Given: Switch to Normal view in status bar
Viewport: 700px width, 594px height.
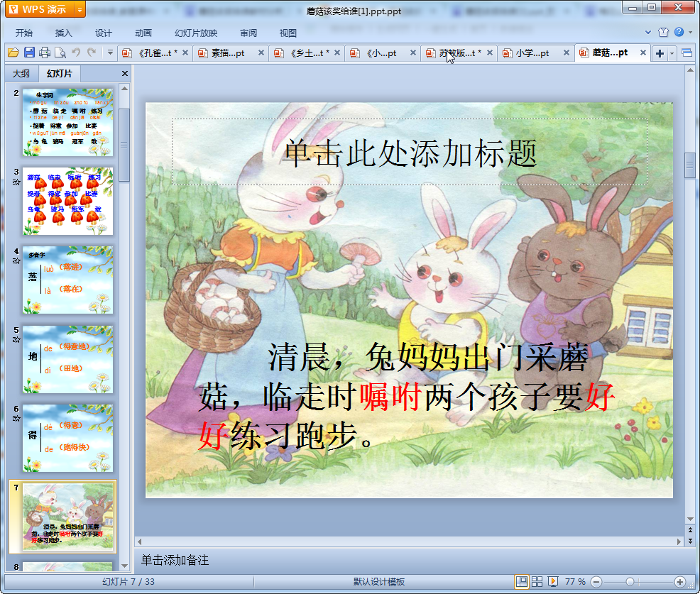Looking at the screenshot, I should pos(521,581).
